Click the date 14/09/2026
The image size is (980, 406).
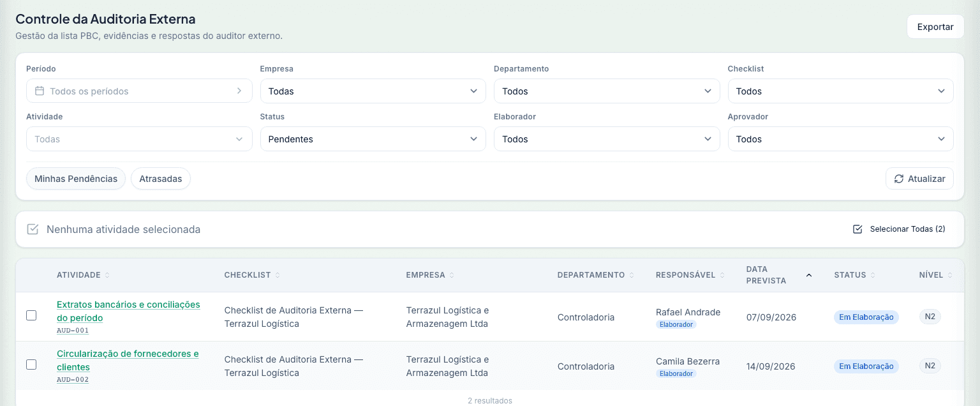(x=771, y=366)
